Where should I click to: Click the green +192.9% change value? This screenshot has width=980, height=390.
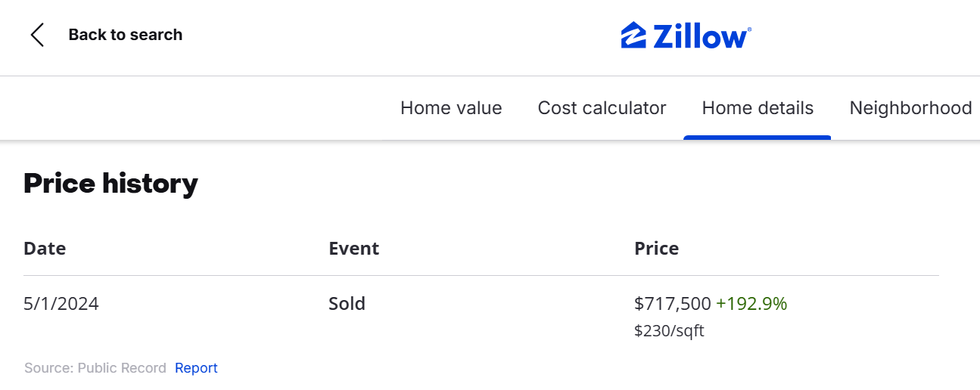coord(751,304)
